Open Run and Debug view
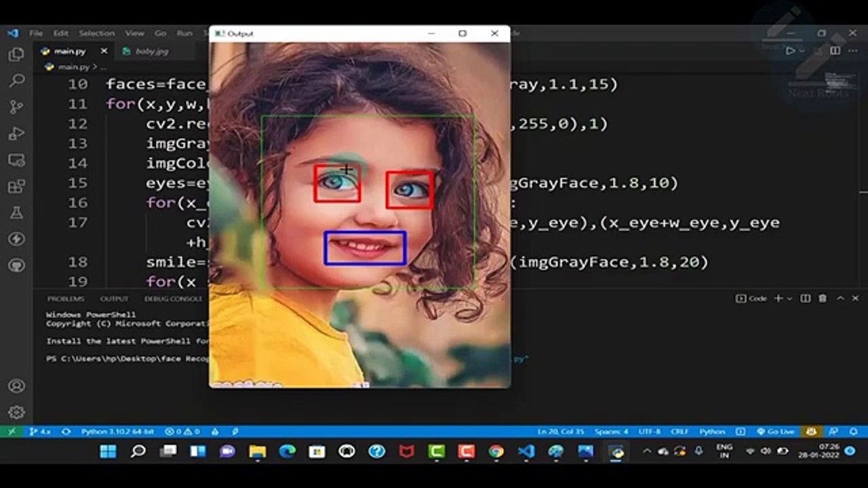Screen dimensions: 868x488 [x=16, y=134]
